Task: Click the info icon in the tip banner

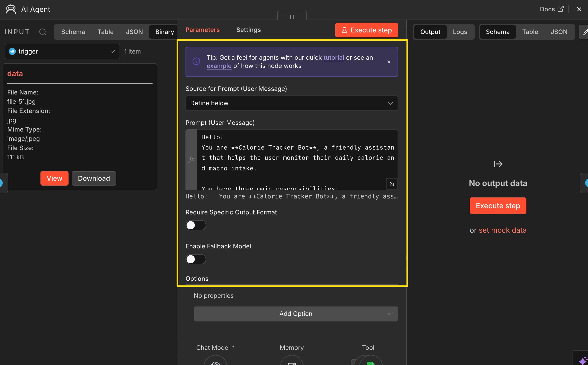Action: pyautogui.click(x=196, y=62)
